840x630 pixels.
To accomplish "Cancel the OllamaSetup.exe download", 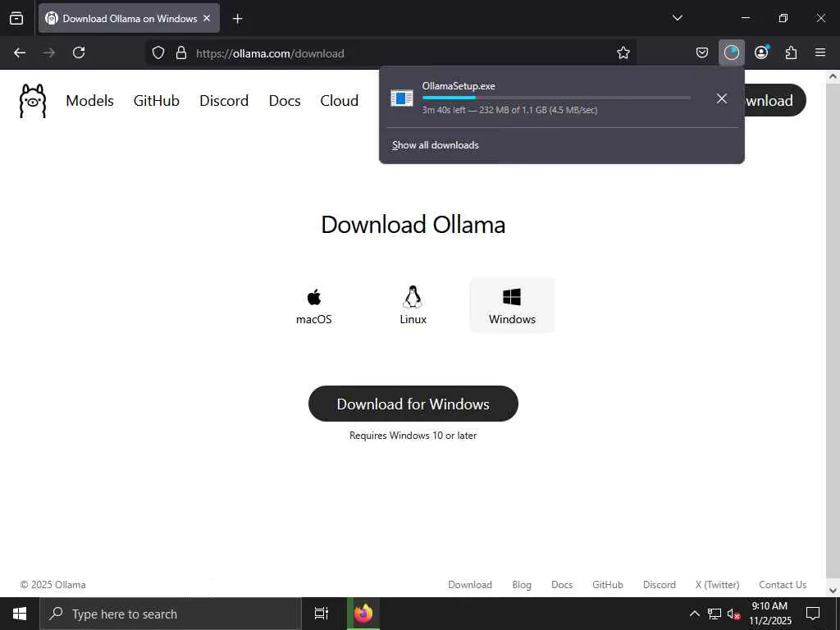I will tap(722, 98).
